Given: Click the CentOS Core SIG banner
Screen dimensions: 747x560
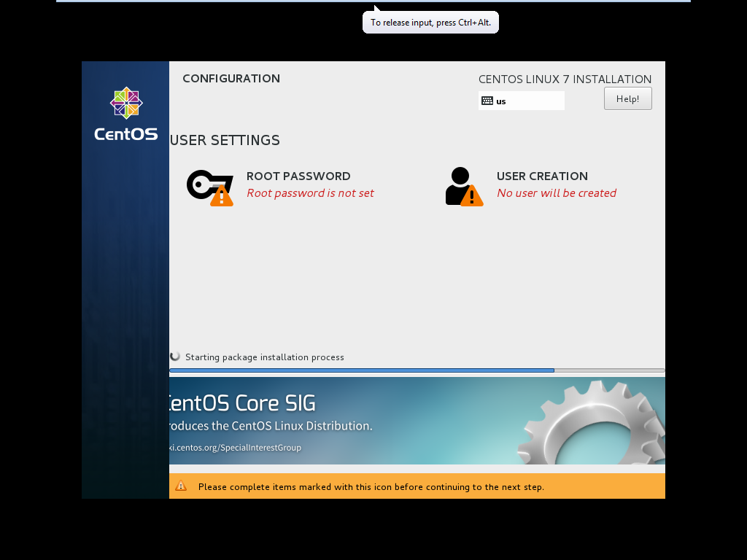Looking at the screenshot, I should pyautogui.click(x=417, y=421).
